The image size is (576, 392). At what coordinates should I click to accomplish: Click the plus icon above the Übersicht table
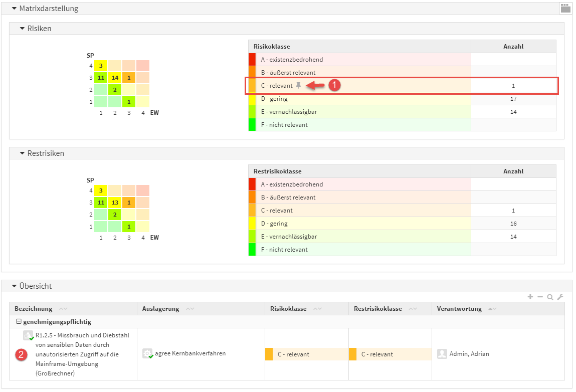point(530,297)
